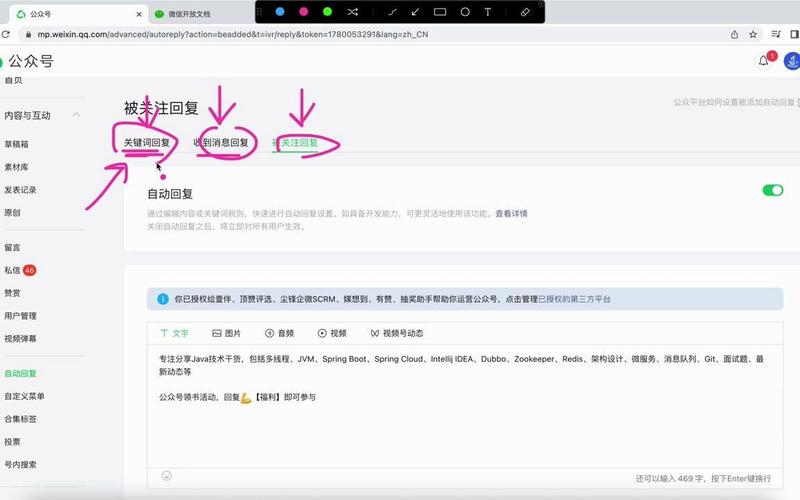Click the address bar URL field
The image size is (800, 500).
click(x=376, y=34)
